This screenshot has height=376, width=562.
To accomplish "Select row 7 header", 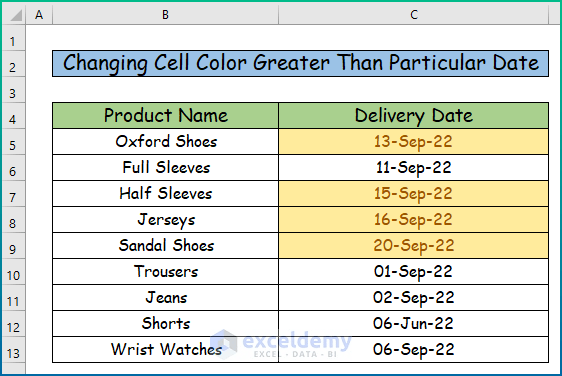I will [x=14, y=194].
